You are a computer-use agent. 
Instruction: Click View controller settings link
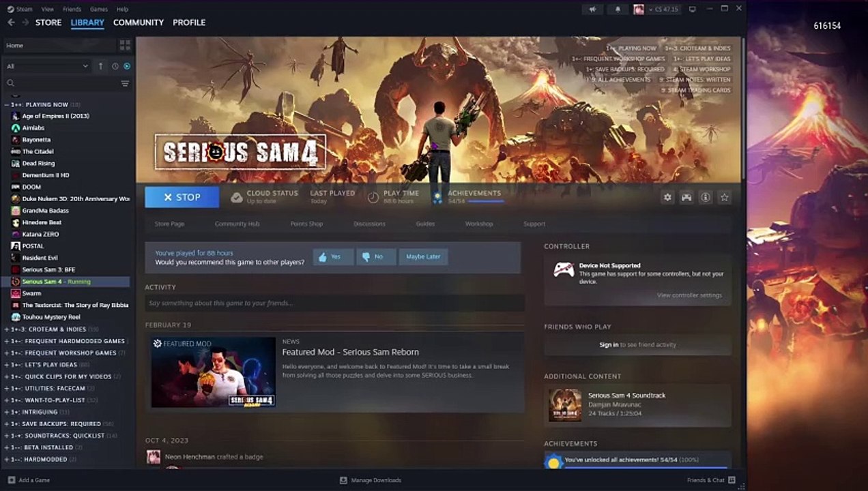(x=689, y=295)
